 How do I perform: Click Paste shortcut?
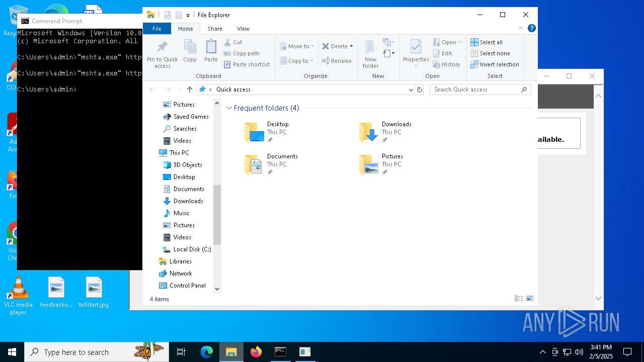[247, 64]
